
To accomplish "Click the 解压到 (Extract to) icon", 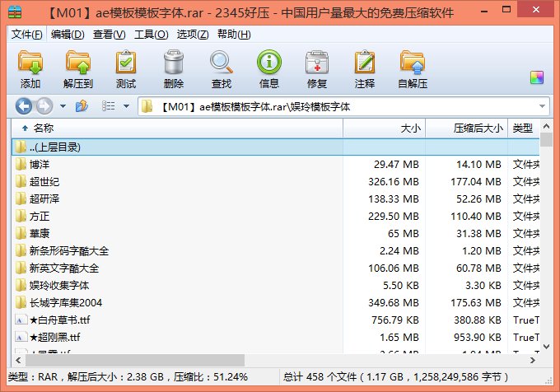I will click(78, 69).
